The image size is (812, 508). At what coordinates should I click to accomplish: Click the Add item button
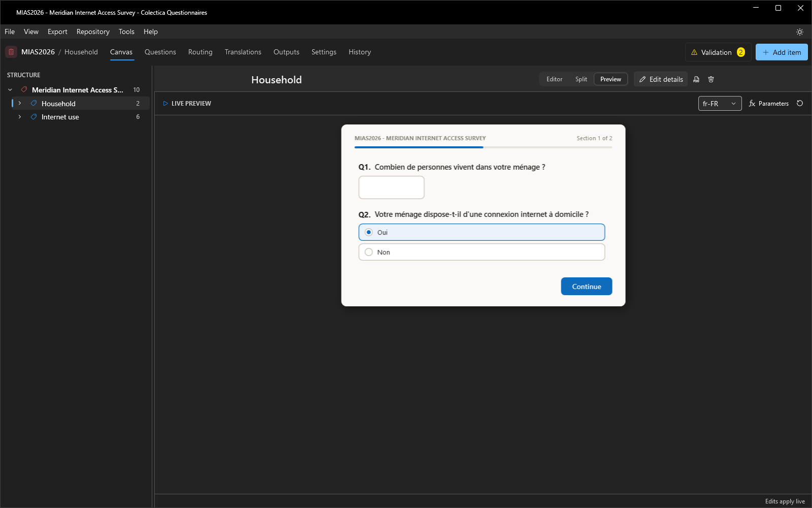782,52
